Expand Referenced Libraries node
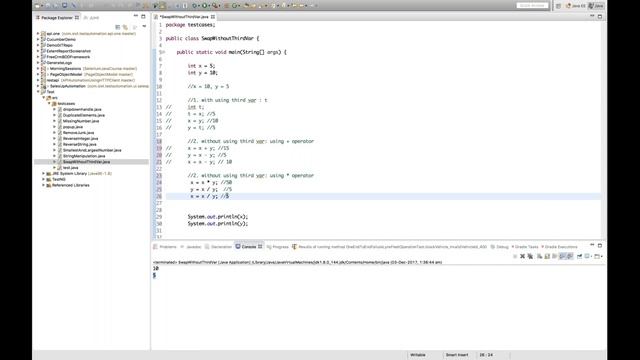This screenshot has height=360, width=640. [x=44, y=185]
